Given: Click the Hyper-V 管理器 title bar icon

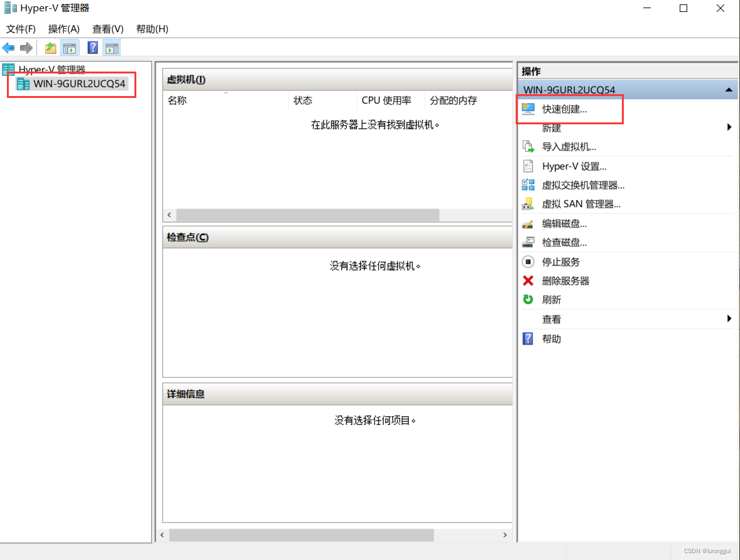Looking at the screenshot, I should [x=11, y=8].
